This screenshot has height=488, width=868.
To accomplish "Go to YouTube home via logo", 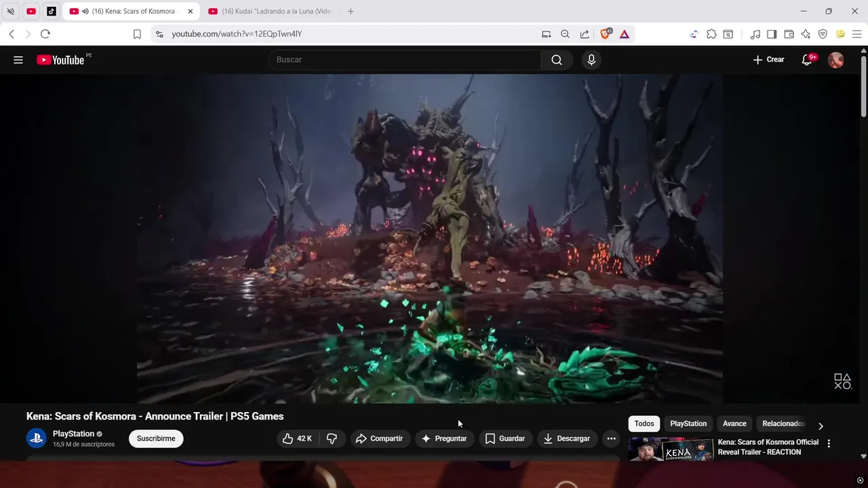I will click(x=61, y=60).
